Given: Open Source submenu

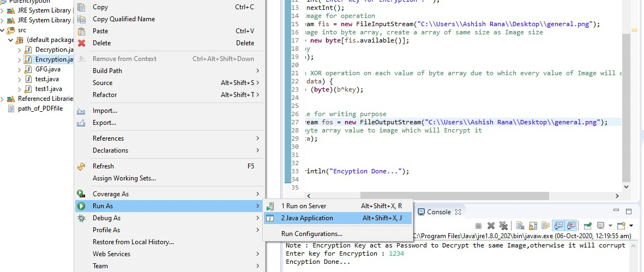Looking at the screenshot, I should pyautogui.click(x=171, y=82).
